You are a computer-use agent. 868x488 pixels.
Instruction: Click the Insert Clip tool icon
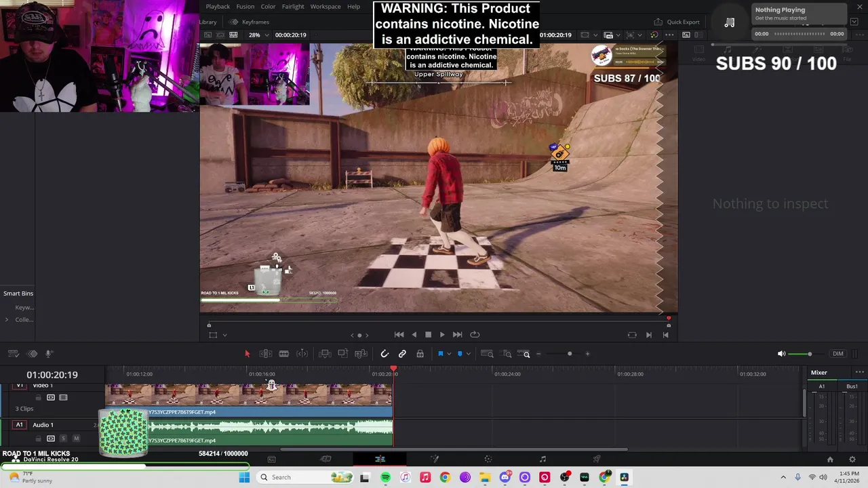(325, 354)
